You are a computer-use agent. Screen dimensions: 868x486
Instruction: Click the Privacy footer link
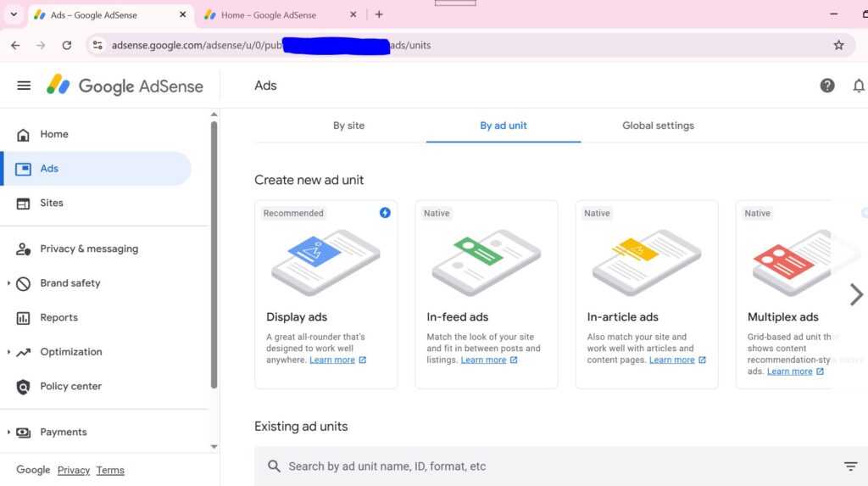pyautogui.click(x=74, y=470)
